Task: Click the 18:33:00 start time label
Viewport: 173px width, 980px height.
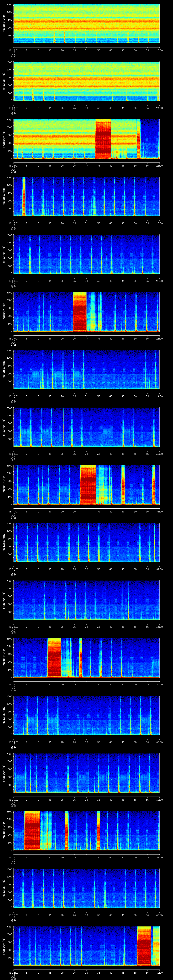Action: point(14,684)
